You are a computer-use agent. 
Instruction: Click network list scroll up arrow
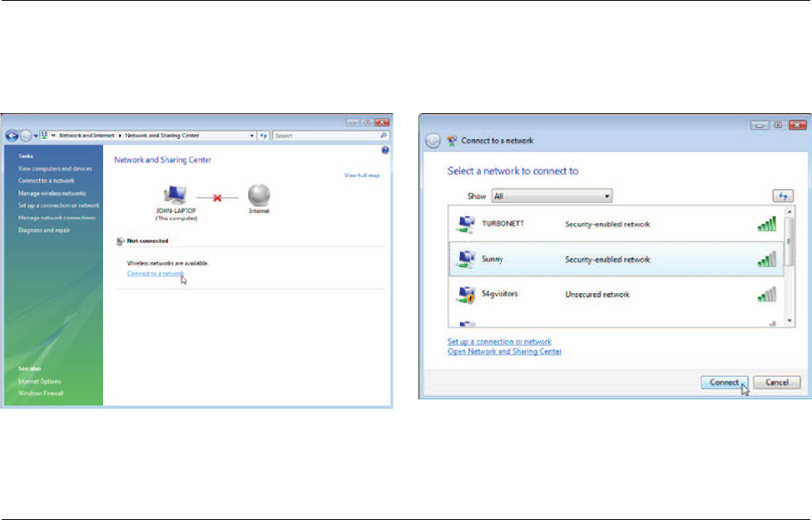(x=790, y=211)
